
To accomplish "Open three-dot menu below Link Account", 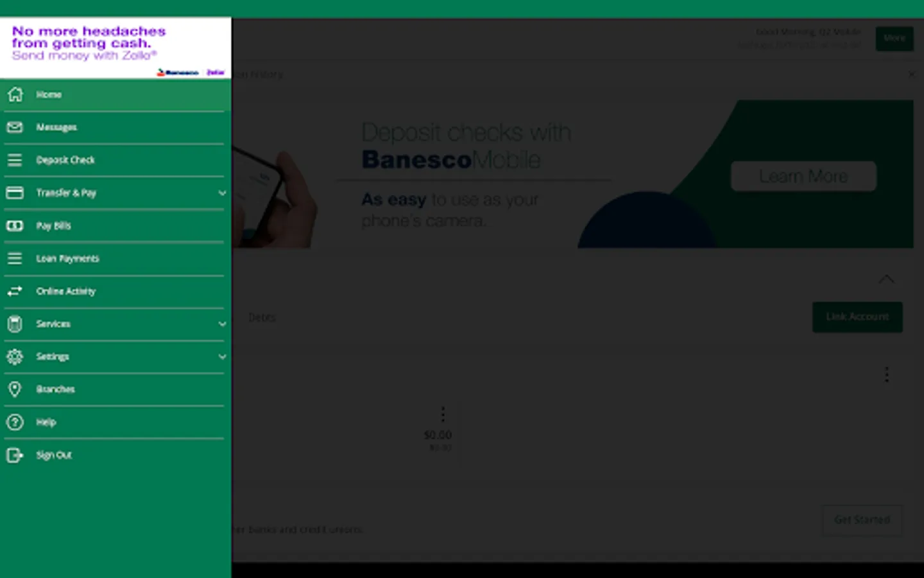I will (887, 374).
